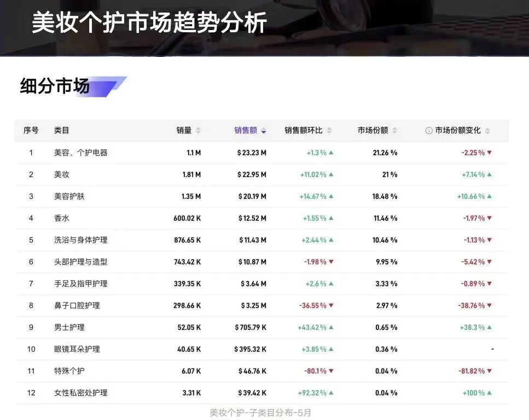
Task: Click sales value $ 12.52 M
Action: tap(252, 218)
